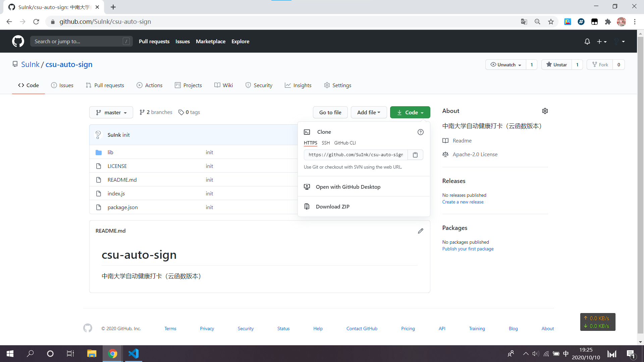
Task: Click Go to file button
Action: (x=330, y=113)
